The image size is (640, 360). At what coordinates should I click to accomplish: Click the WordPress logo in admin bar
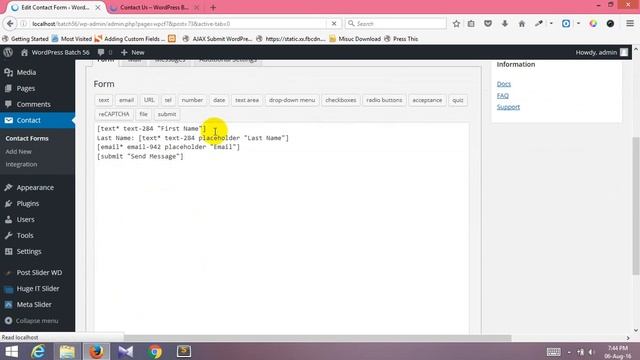point(8,52)
